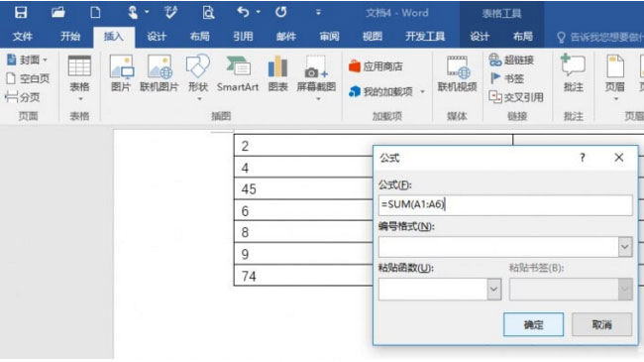The image size is (644, 362).
Task: Click the 确定 button
Action: tap(533, 324)
